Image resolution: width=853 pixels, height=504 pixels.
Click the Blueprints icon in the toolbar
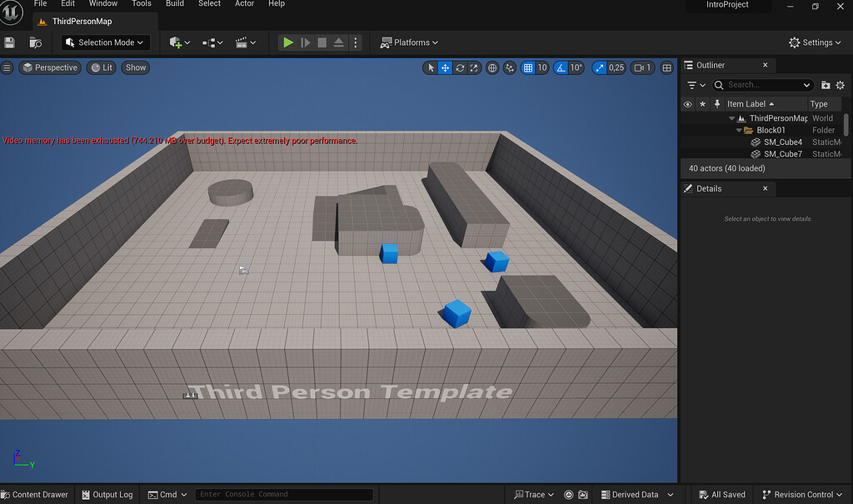pos(211,42)
